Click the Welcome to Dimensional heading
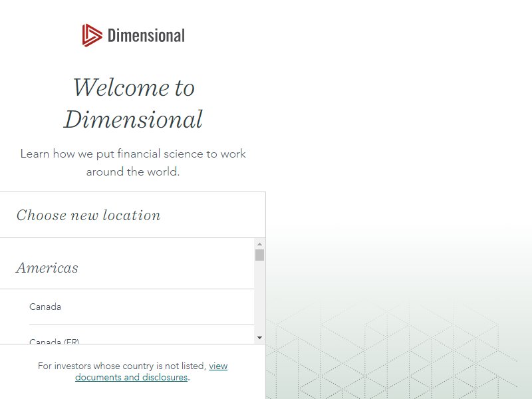The width and height of the screenshot is (532, 399). point(134,103)
